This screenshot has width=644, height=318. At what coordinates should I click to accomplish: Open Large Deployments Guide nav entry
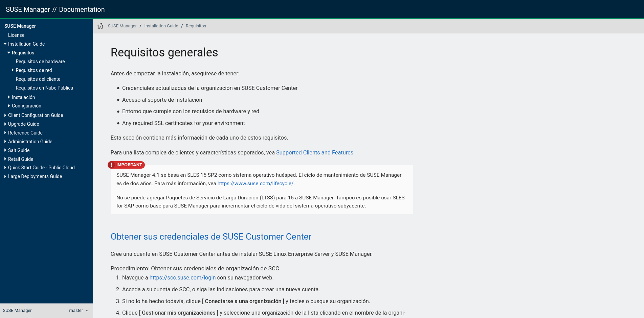point(35,176)
